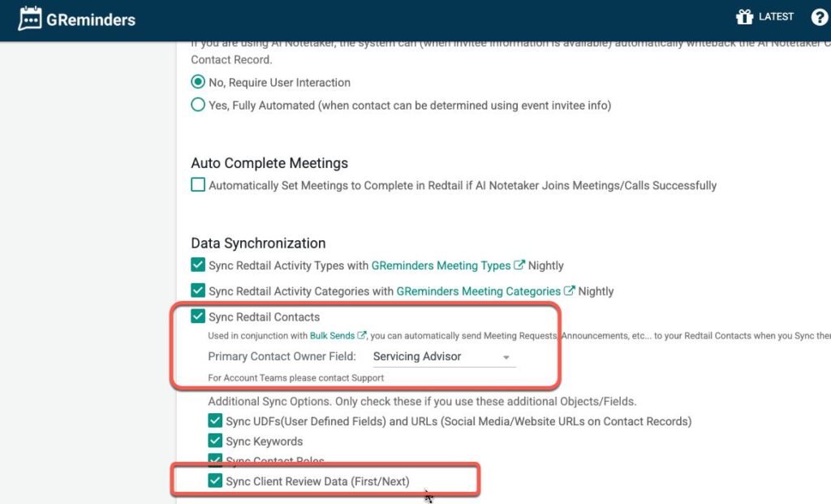Uncheck Sync Redtail Contacts checkbox

point(198,317)
